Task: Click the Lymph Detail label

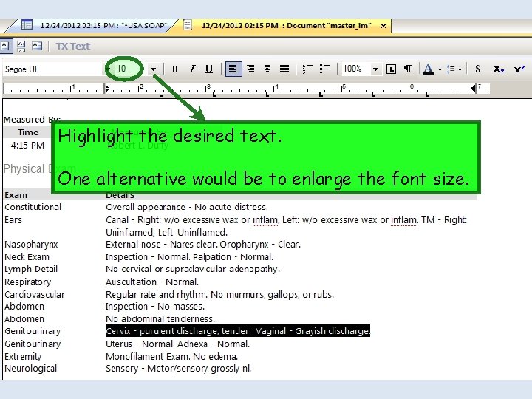Action: point(31,269)
